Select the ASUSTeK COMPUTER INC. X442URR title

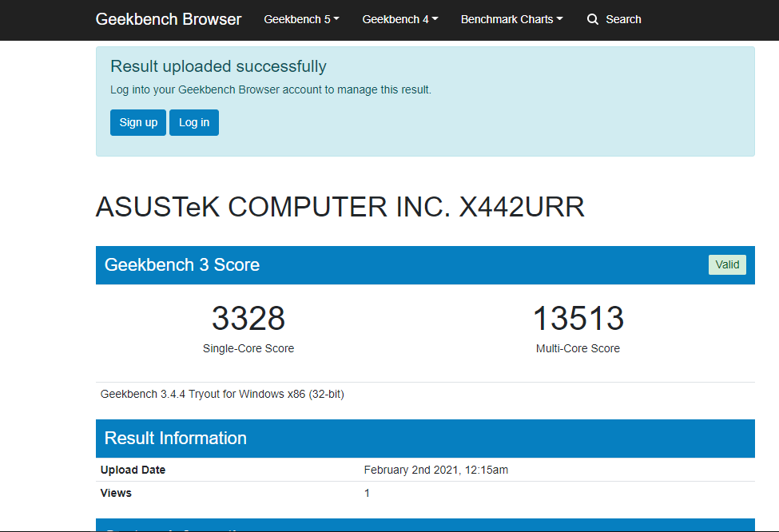(340, 207)
